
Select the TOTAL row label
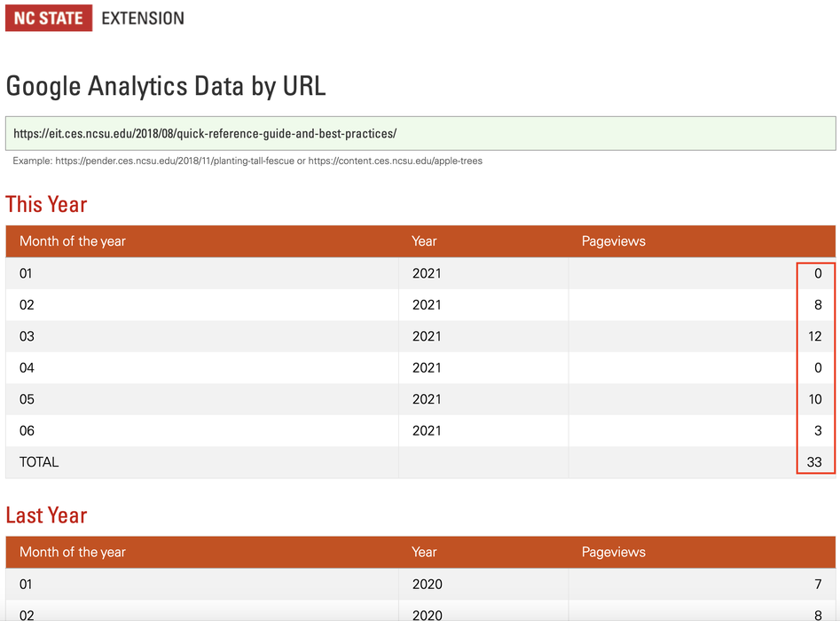pos(39,462)
